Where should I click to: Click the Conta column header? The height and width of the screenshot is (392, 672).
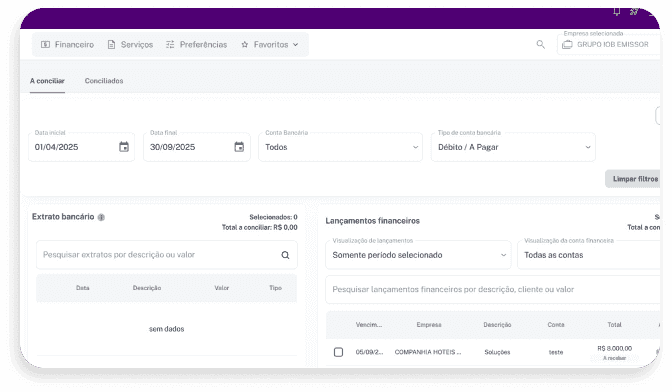(x=556, y=325)
